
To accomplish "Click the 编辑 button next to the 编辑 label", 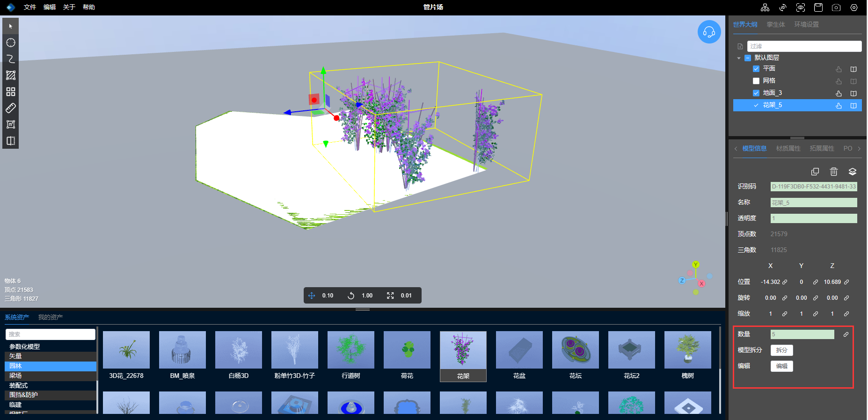I will coord(781,366).
